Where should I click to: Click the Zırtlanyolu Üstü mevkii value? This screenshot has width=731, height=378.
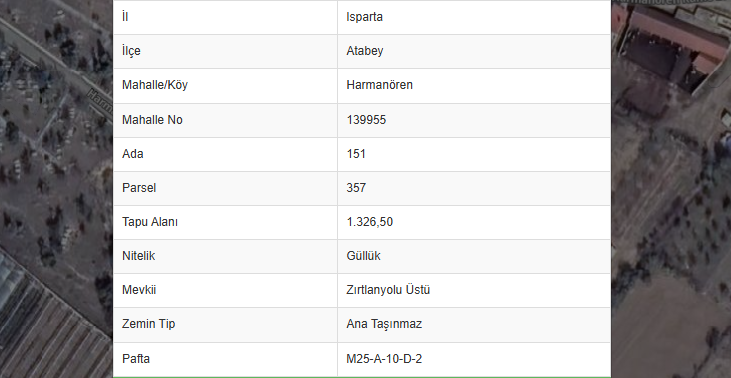[x=388, y=290]
